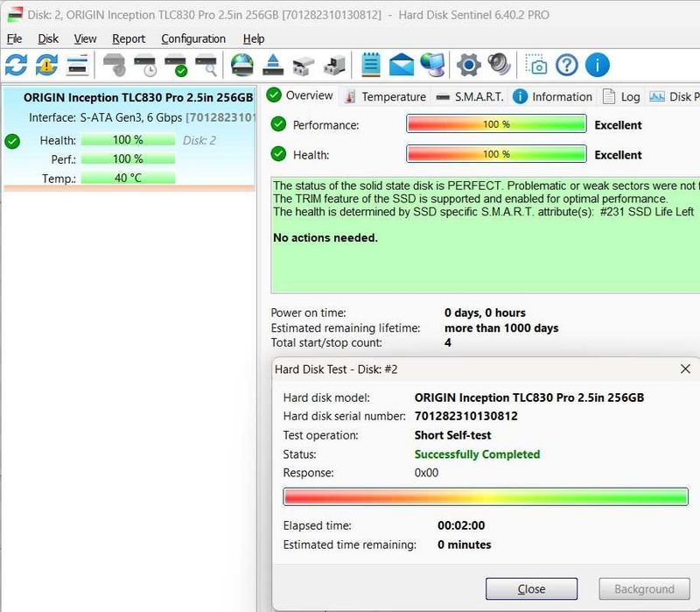Click the 'Successfully Completed' status text
The height and width of the screenshot is (612, 700).
(477, 454)
